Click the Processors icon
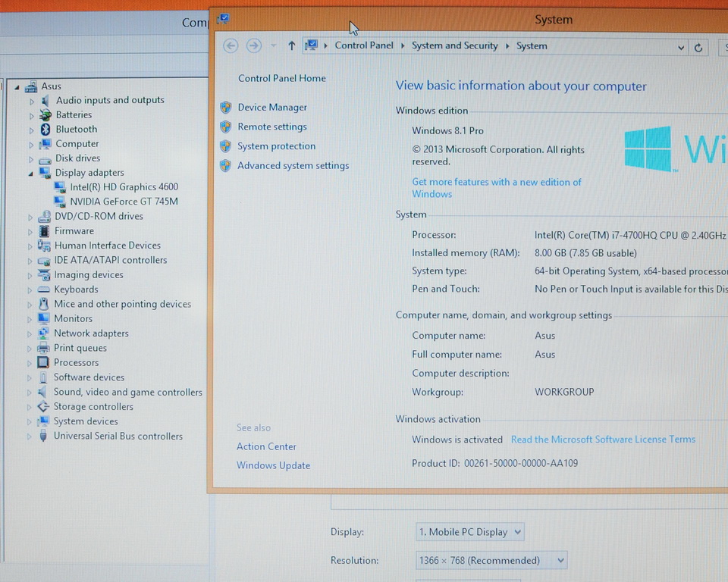This screenshot has height=582, width=728. coord(43,362)
